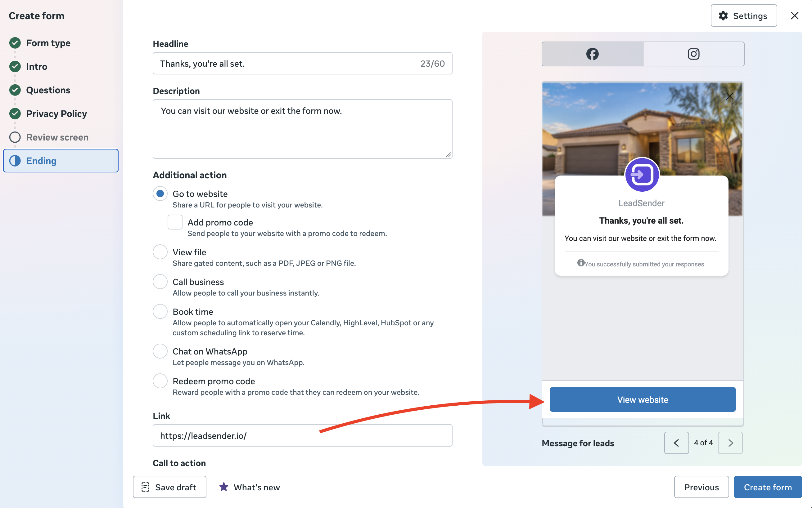Switch preview to Facebook tab
This screenshot has height=508, width=812.
coord(592,54)
